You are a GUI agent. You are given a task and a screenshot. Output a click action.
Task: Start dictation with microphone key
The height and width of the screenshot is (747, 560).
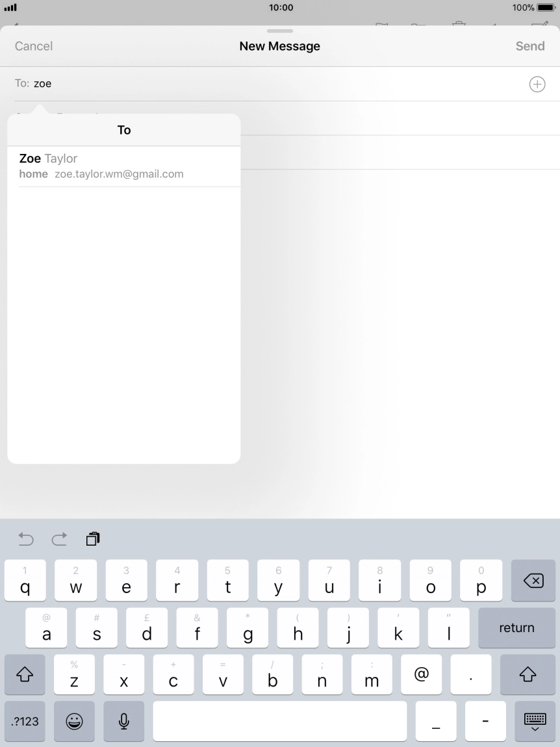(x=123, y=721)
